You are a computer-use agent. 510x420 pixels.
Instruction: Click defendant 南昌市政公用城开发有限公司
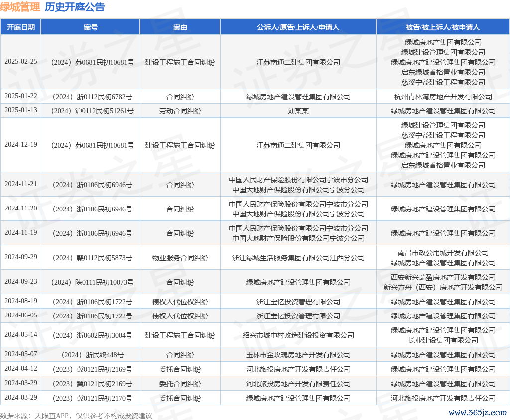tap(443, 253)
